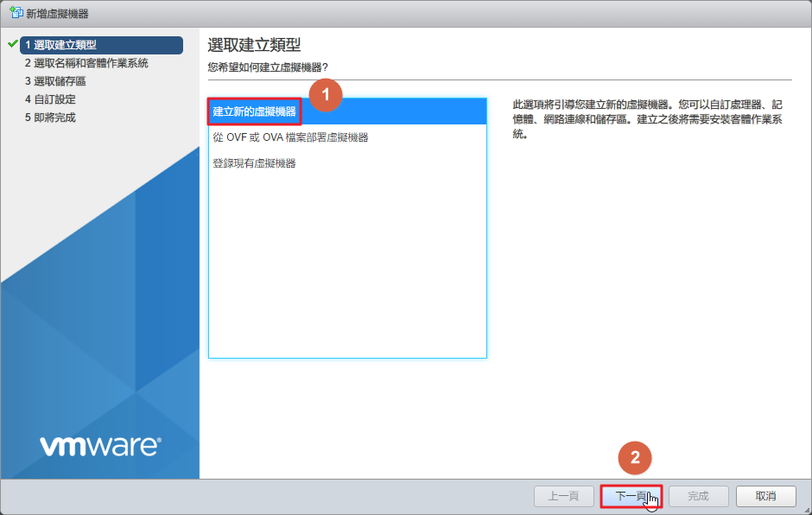The image size is (812, 515).
Task: Go to step 3 選取儲存區
Action: click(x=55, y=81)
